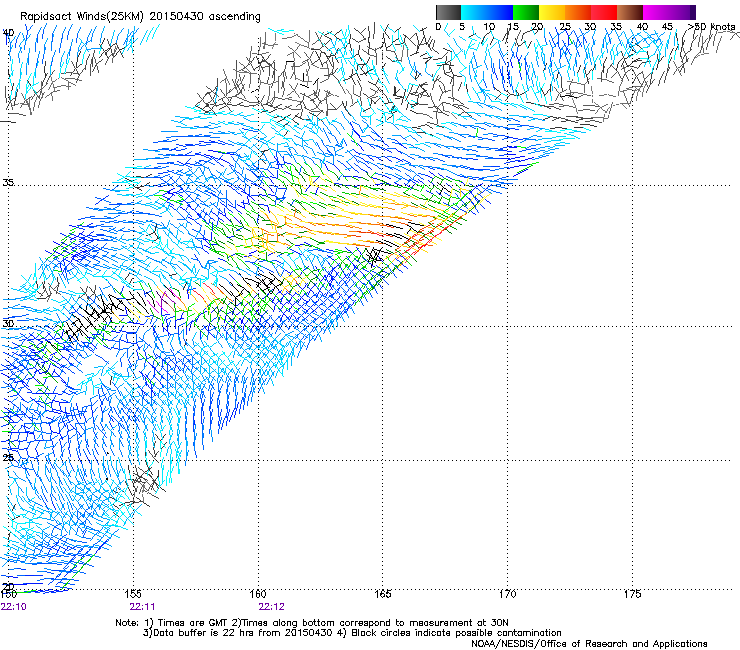This screenshot has width=740, height=650.
Task: Click the longitude label 165
Action: click(x=382, y=594)
